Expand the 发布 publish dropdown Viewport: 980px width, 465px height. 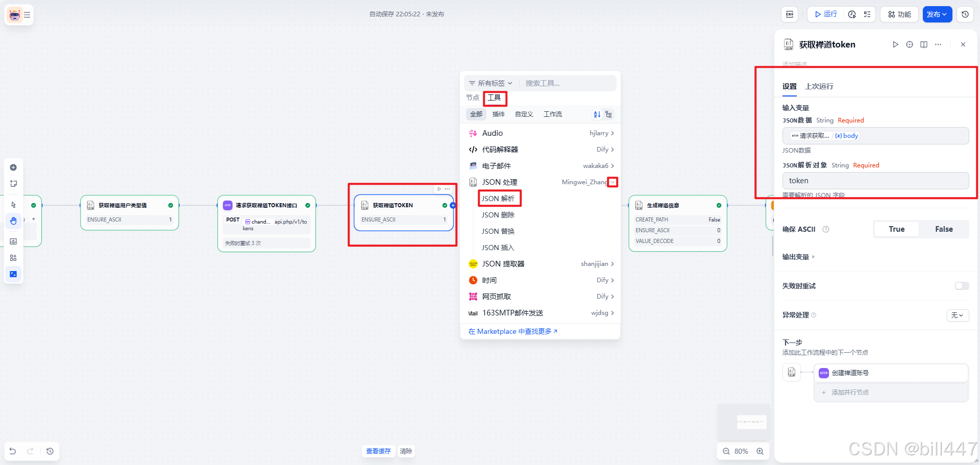click(x=937, y=14)
